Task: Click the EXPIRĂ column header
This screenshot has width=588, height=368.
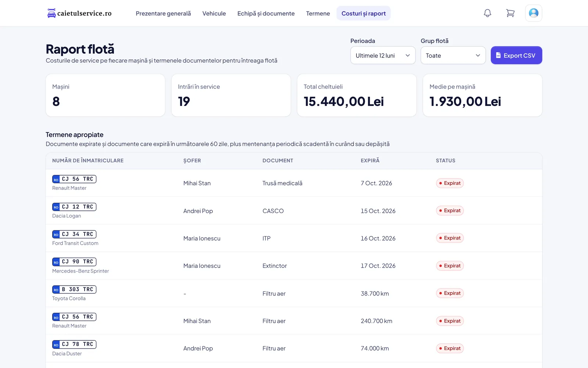Action: [370, 160]
